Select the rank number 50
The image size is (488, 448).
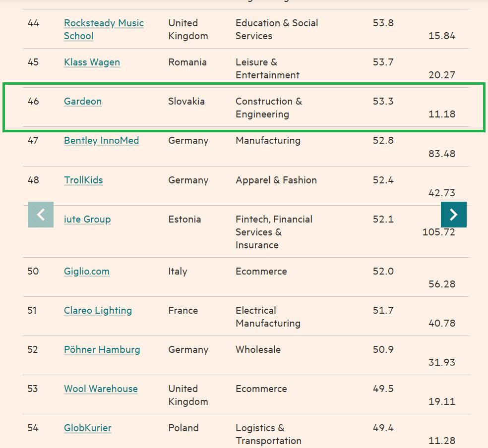pos(32,271)
